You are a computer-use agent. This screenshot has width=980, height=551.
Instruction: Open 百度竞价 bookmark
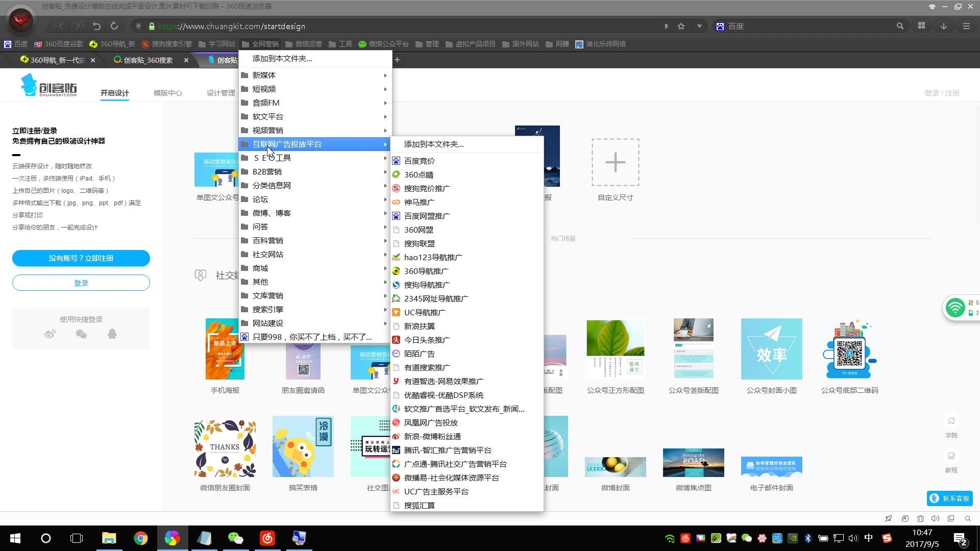[x=467, y=161]
